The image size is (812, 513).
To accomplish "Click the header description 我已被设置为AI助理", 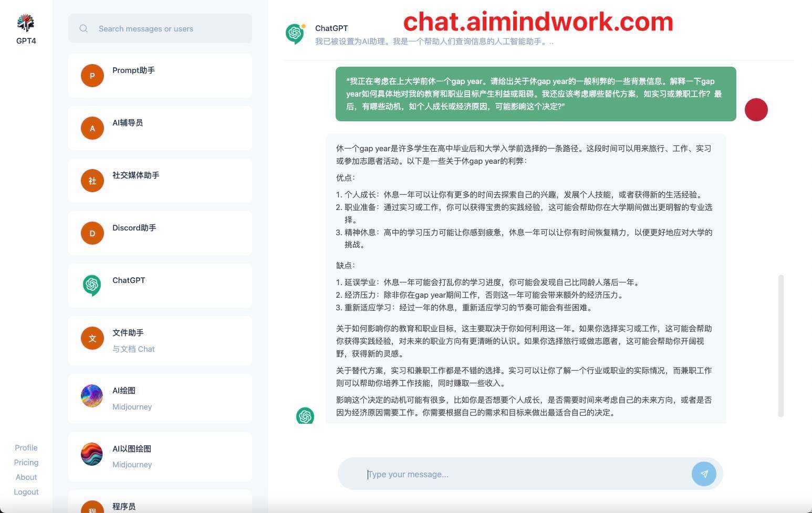I will tap(434, 41).
